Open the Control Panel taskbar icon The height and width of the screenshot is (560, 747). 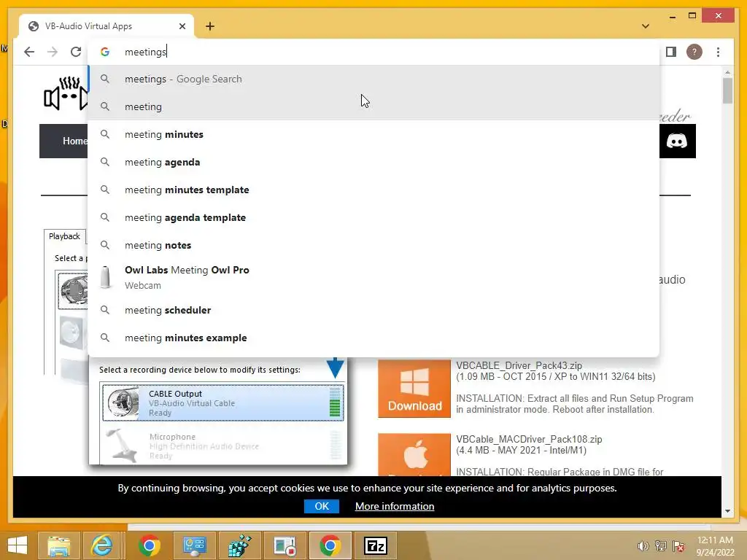coord(194,545)
